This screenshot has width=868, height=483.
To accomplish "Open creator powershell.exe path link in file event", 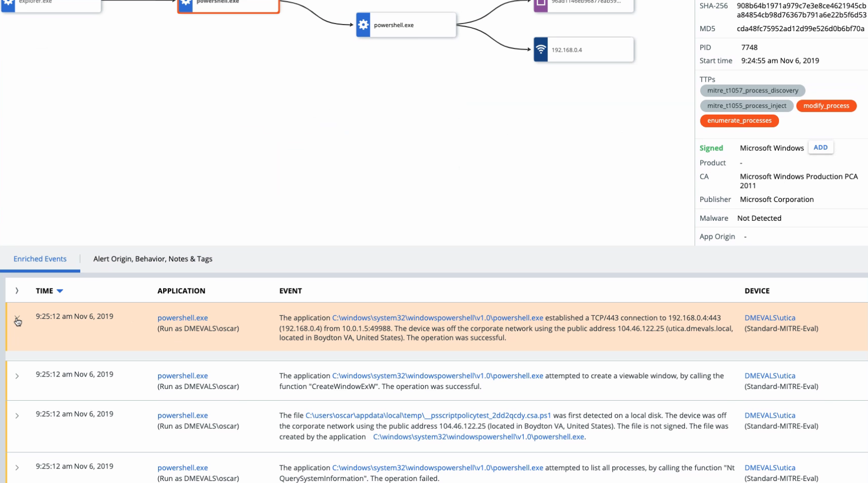I will [x=478, y=437].
